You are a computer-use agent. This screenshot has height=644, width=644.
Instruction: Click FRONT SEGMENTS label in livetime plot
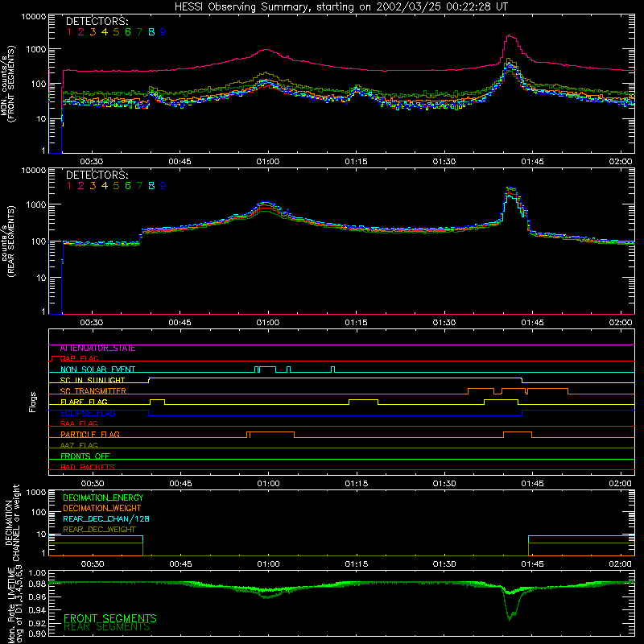[110, 618]
